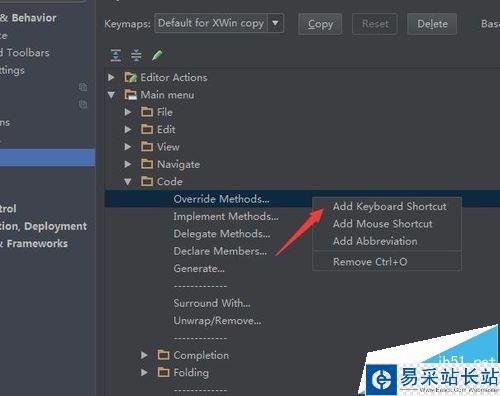The height and width of the screenshot is (396, 500).
Task: Click the green pencil Edit Shortcut icon
Action: point(157,55)
